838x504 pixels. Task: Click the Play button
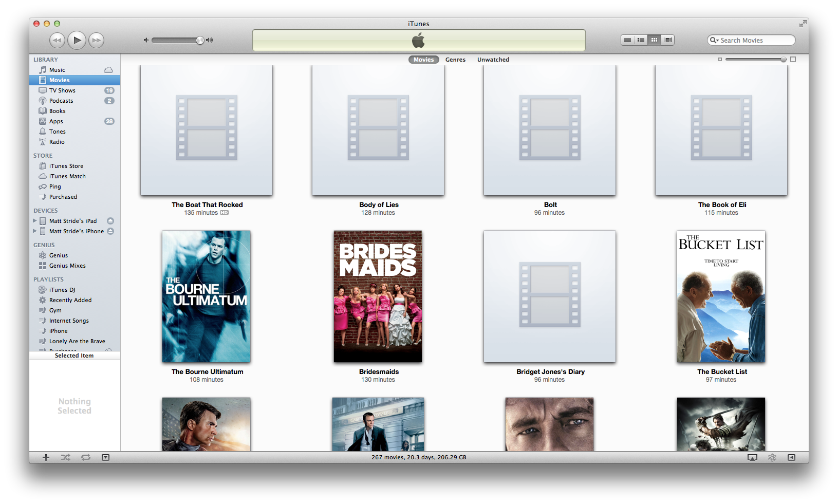pos(77,40)
